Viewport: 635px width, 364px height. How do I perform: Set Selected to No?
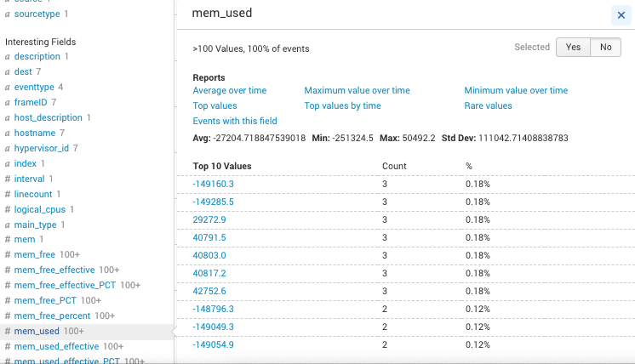[x=605, y=48]
